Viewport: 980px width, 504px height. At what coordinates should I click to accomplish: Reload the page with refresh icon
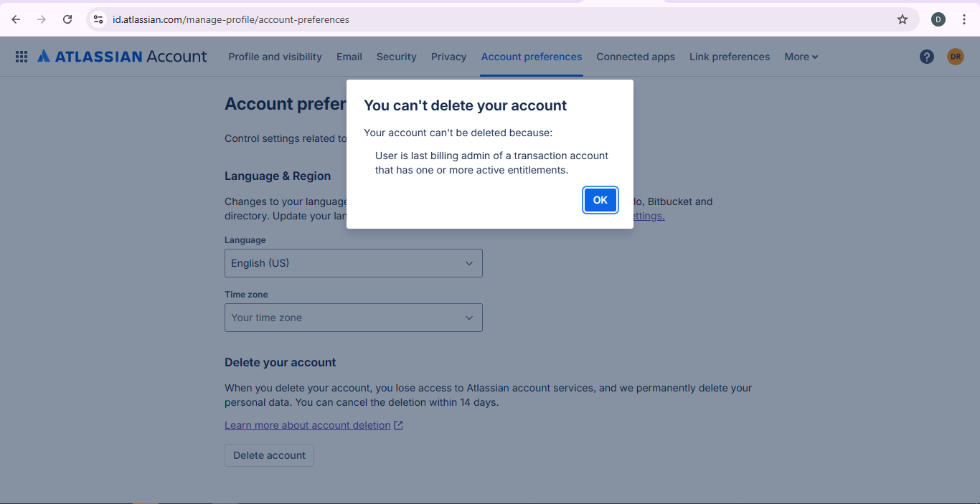(x=67, y=19)
